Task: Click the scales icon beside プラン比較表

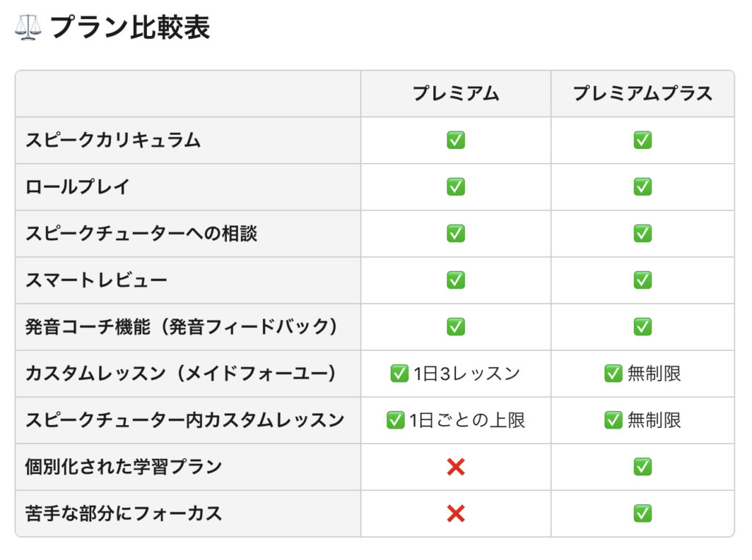Action: pyautogui.click(x=28, y=28)
